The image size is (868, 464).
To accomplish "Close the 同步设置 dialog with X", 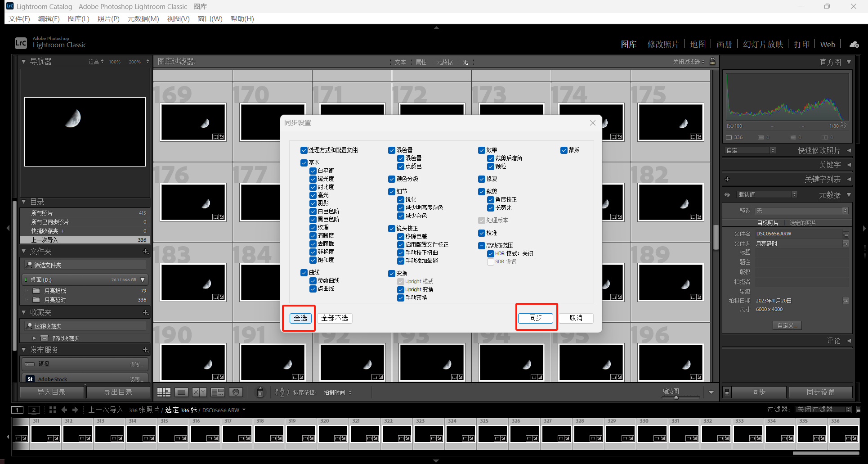I will [593, 123].
